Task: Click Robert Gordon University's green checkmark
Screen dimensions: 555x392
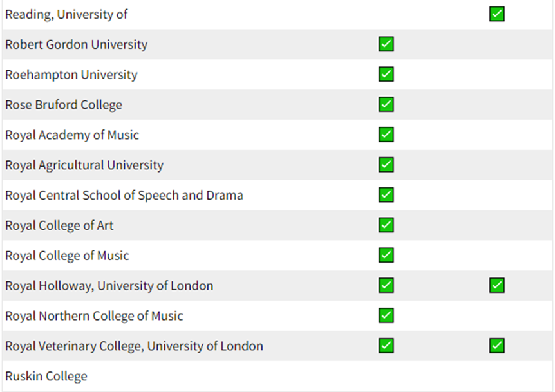Action: click(x=386, y=44)
